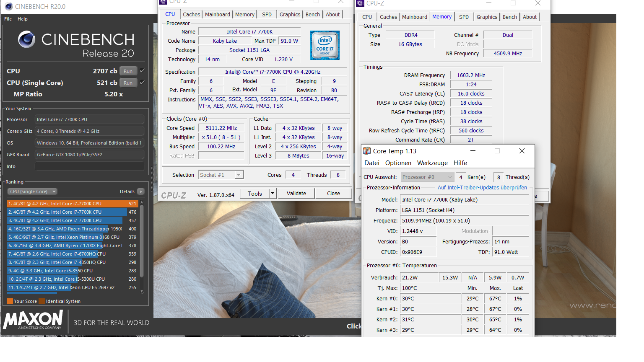Image resolution: width=644 pixels, height=362 pixels.
Task: Switch to CPU tab in right CPU-Z
Action: coord(367,17)
